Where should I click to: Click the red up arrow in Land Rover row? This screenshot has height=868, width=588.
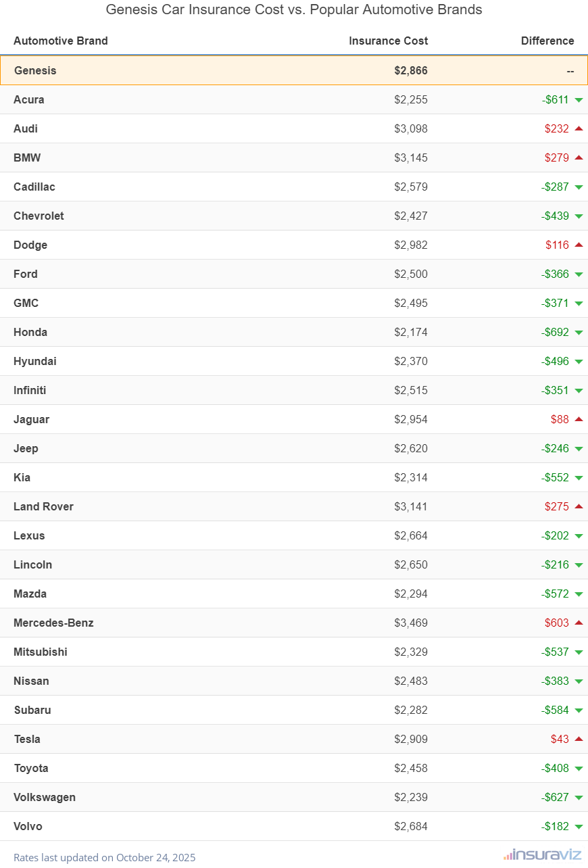coord(579,506)
